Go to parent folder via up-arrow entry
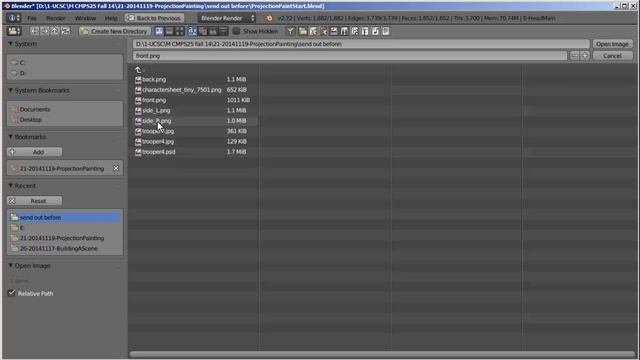640x360 pixels. pos(138,70)
